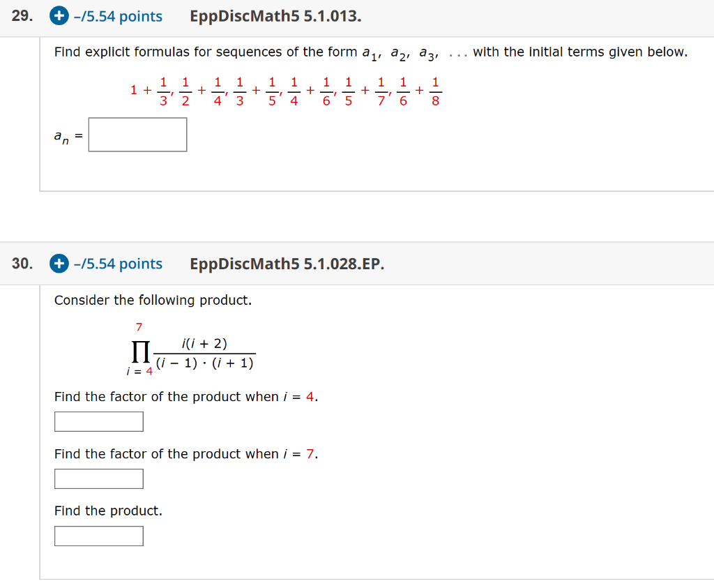Click the blue plus icon beside question 30
The image size is (714, 588).
pos(60,264)
